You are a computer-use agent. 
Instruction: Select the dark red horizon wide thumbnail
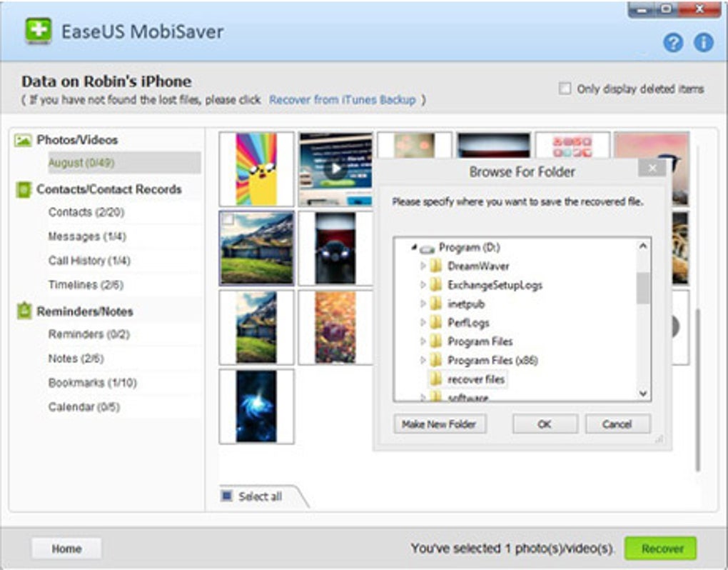point(493,146)
